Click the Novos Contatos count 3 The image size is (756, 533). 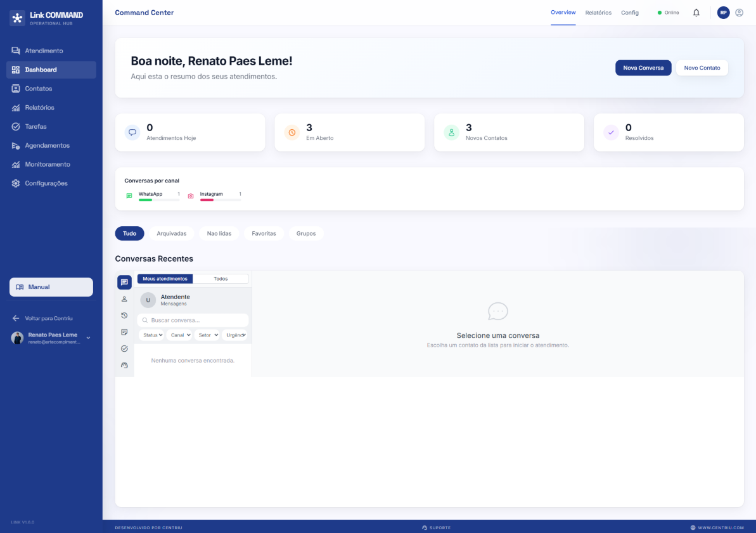tap(469, 127)
